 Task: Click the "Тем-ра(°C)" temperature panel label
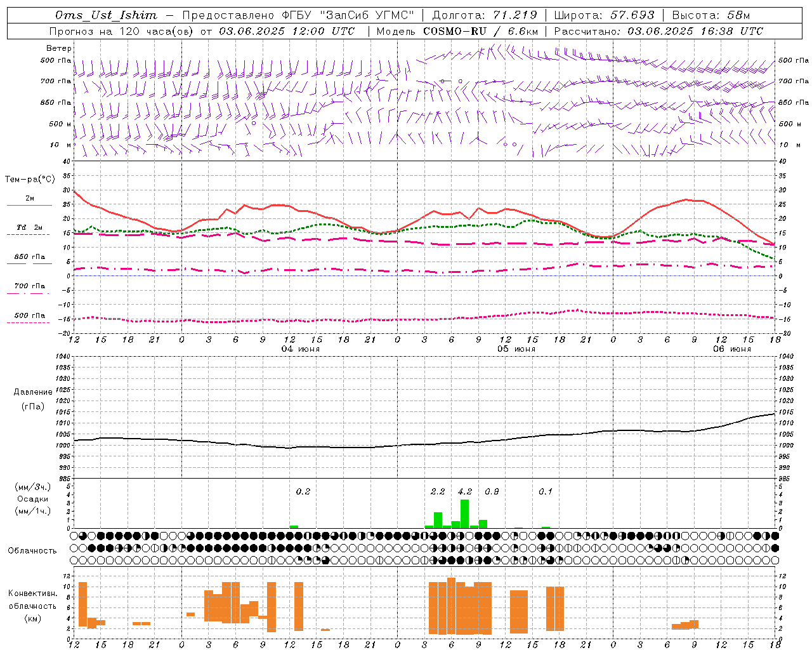tap(30, 180)
